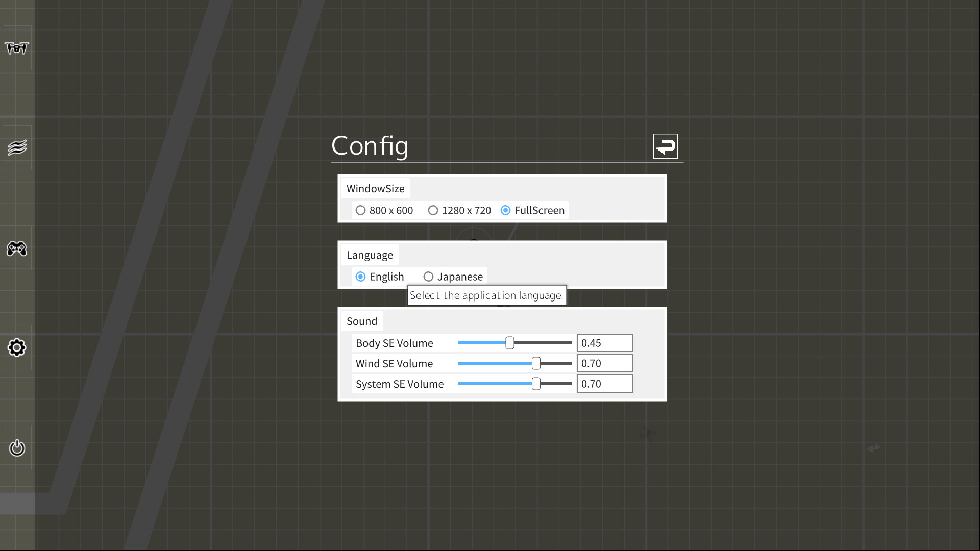The height and width of the screenshot is (551, 980).
Task: Click the Sound section label
Action: coord(361,321)
